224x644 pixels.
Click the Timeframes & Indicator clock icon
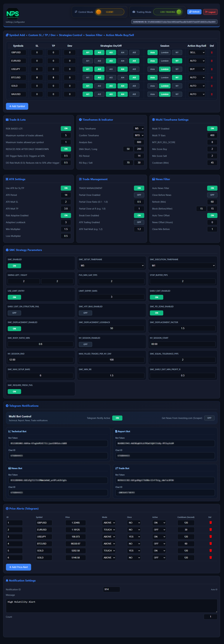(x=80, y=120)
